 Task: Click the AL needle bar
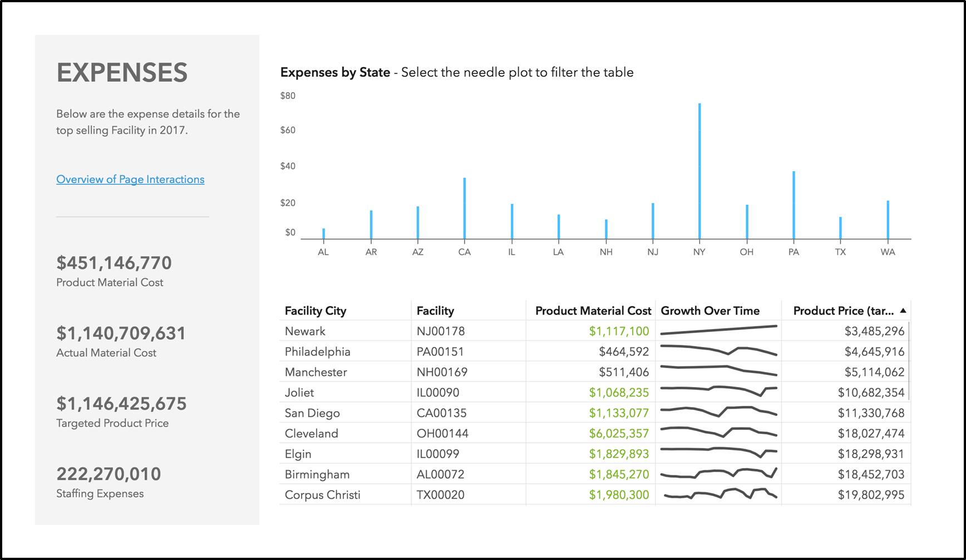click(323, 234)
